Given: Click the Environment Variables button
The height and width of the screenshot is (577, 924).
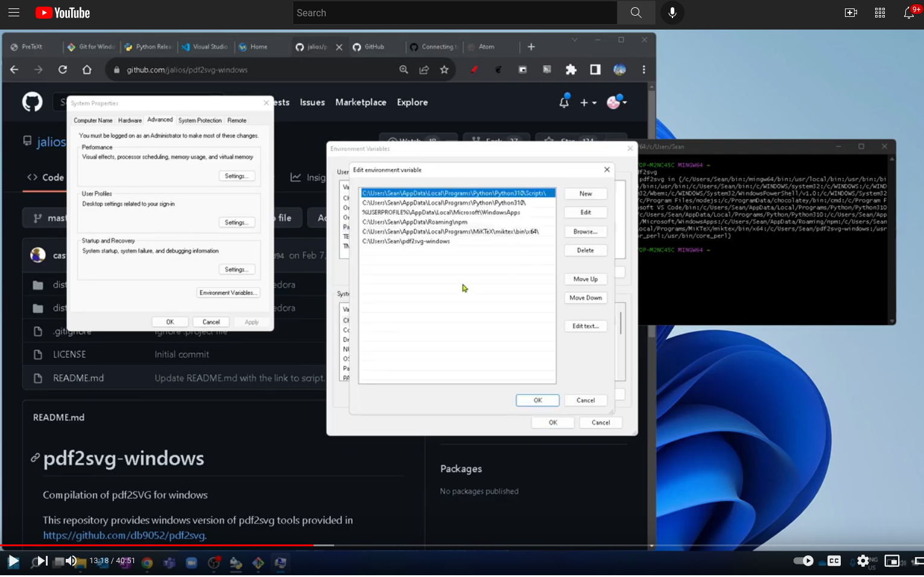Looking at the screenshot, I should [x=228, y=293].
